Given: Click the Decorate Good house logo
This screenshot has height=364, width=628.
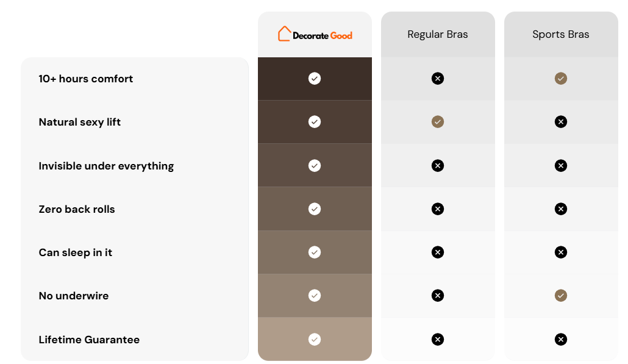Looking at the screenshot, I should point(315,34).
